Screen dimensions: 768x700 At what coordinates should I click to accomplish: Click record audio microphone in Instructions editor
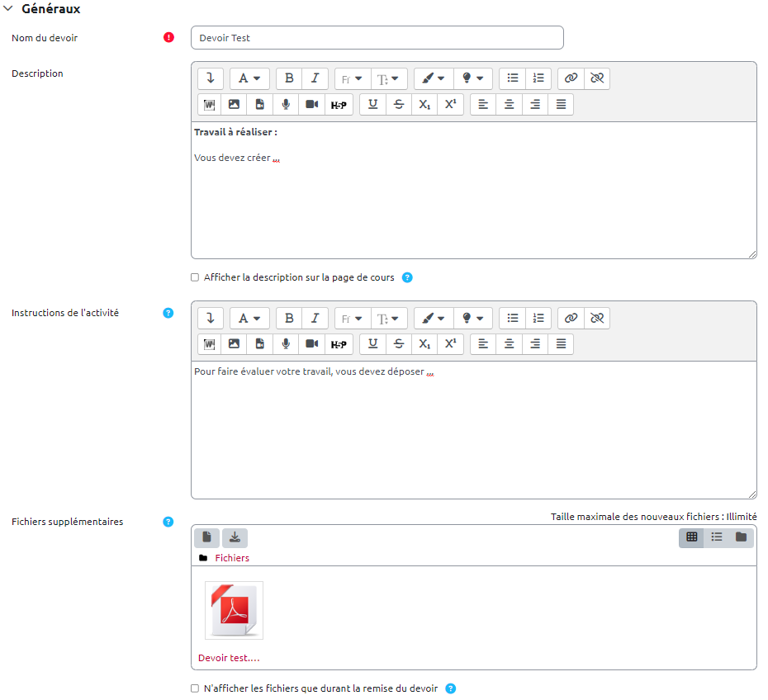(286, 343)
